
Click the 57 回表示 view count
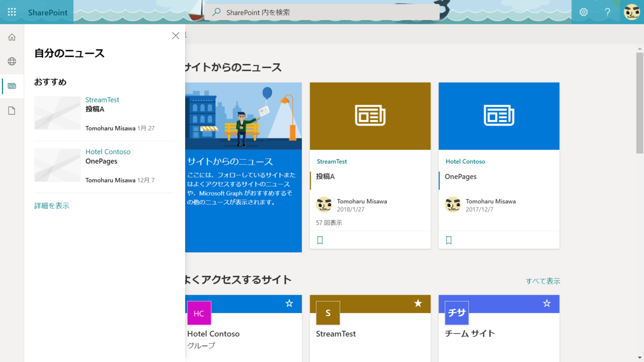click(329, 223)
